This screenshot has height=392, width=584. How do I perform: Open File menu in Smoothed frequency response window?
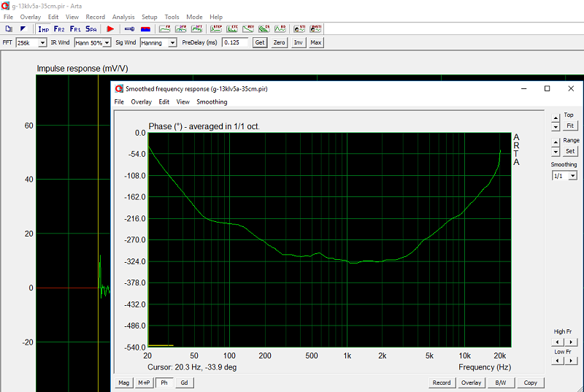119,102
